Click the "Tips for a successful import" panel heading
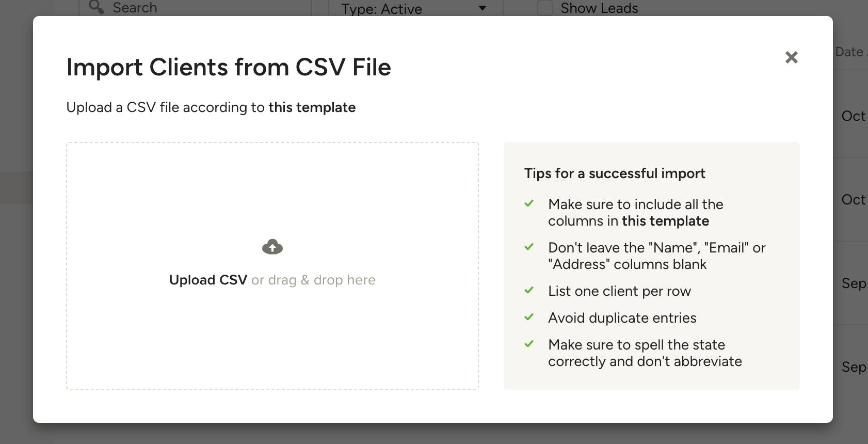 (615, 173)
